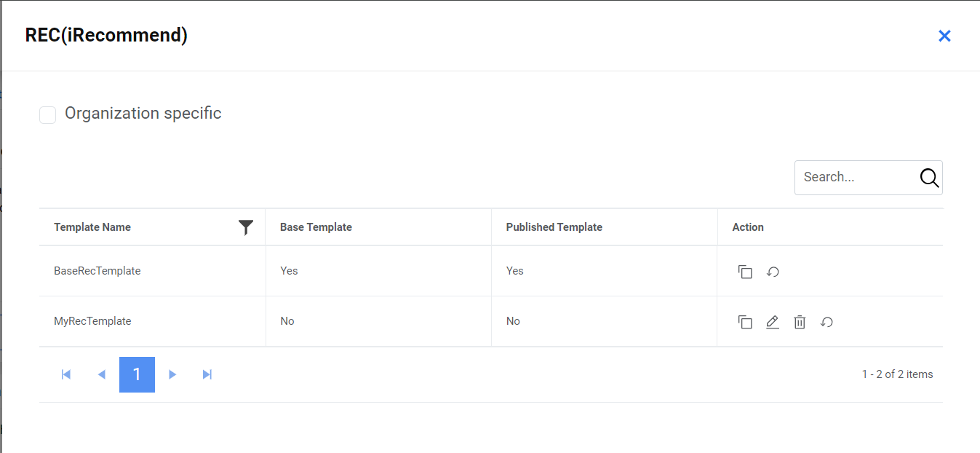Screen dimensions: 980x453
Task: Select the MyRecTemplate name cell
Action: (92, 321)
